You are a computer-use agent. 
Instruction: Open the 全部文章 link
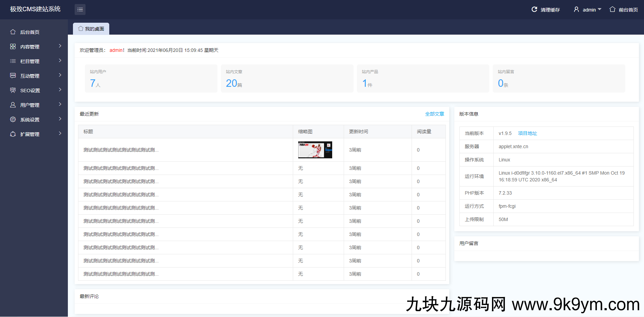[x=434, y=114]
